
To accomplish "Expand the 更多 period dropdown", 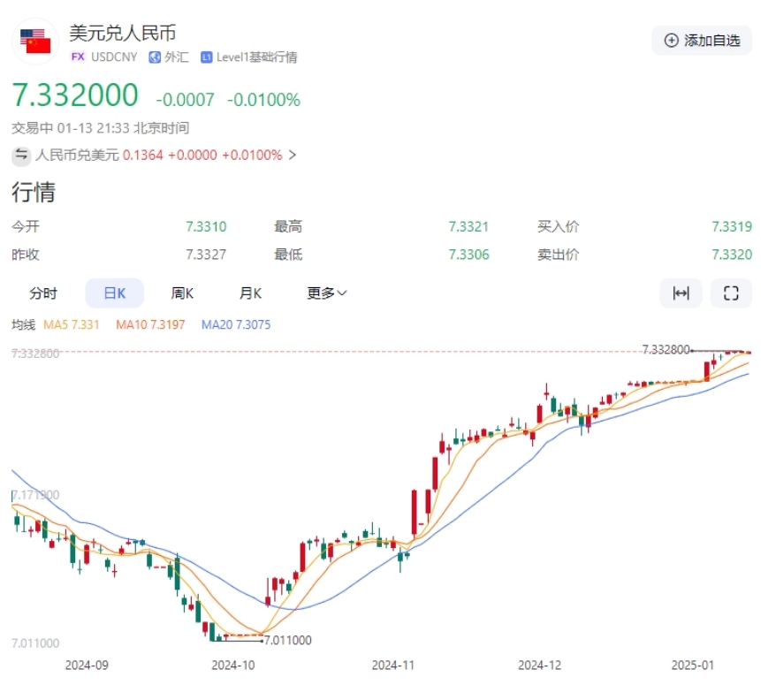I will pos(327,293).
